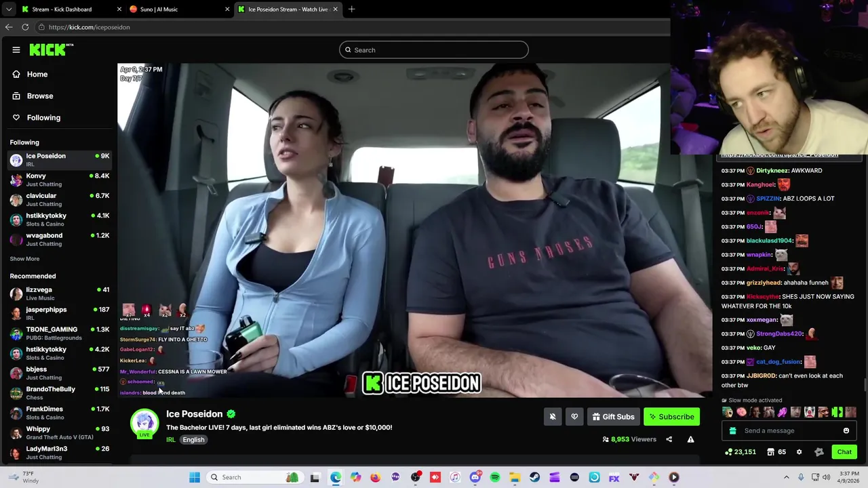Viewport: 868px width, 488px height.
Task: Click the address bar URL kick.com/iceposeidon
Action: coord(89,27)
